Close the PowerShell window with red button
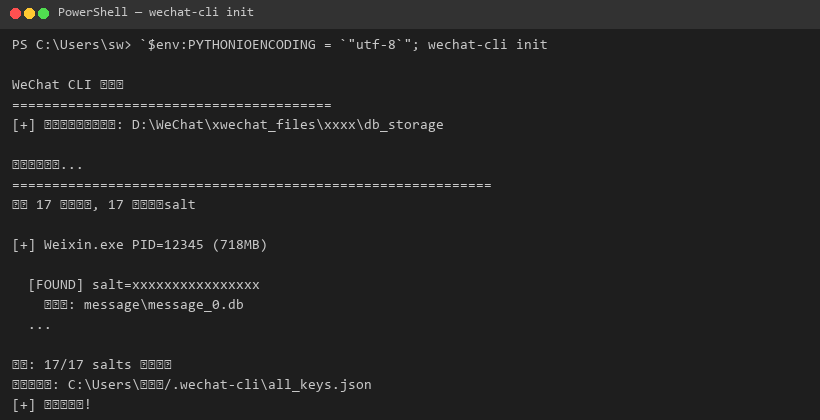This screenshot has height=420, width=820. click(x=16, y=13)
